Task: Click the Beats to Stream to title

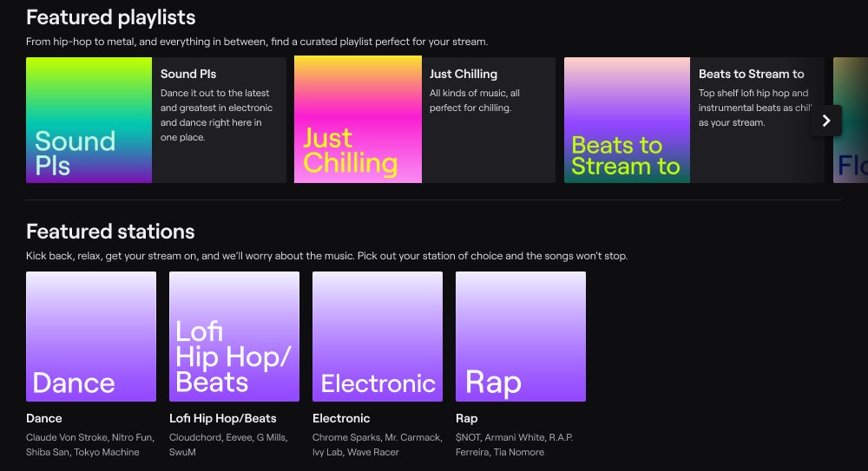Action: 751,75
